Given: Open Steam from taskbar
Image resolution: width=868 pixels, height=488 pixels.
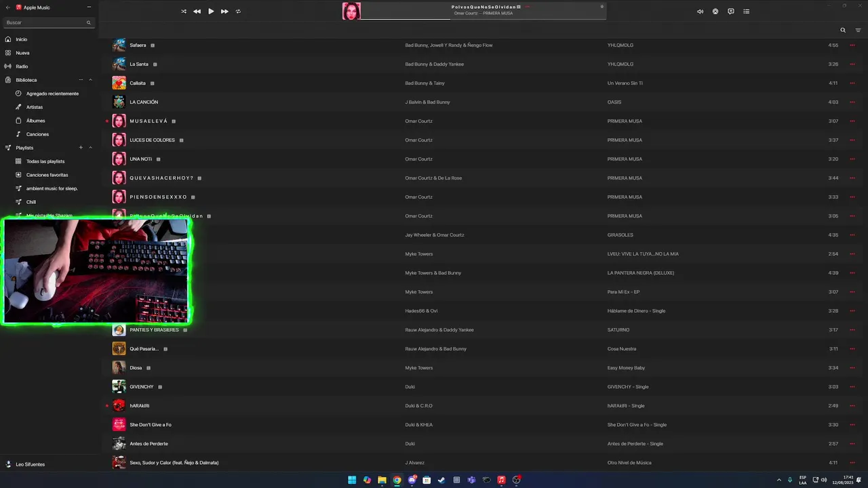Looking at the screenshot, I should click(x=441, y=480).
